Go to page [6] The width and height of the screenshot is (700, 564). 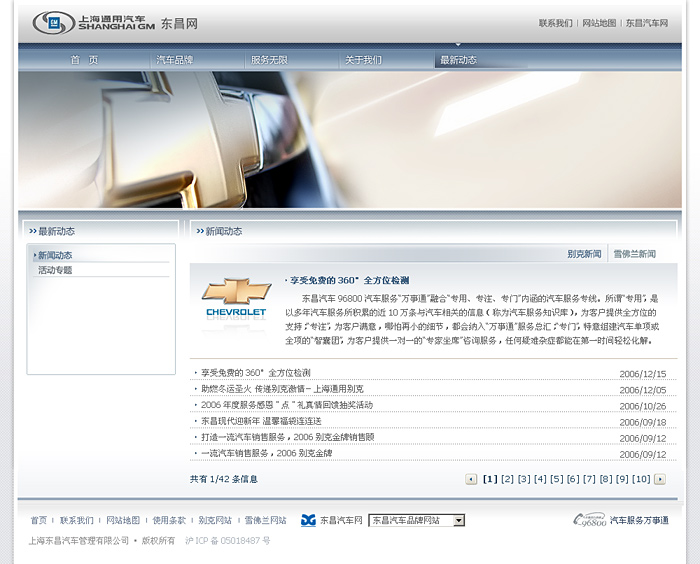coord(573,479)
